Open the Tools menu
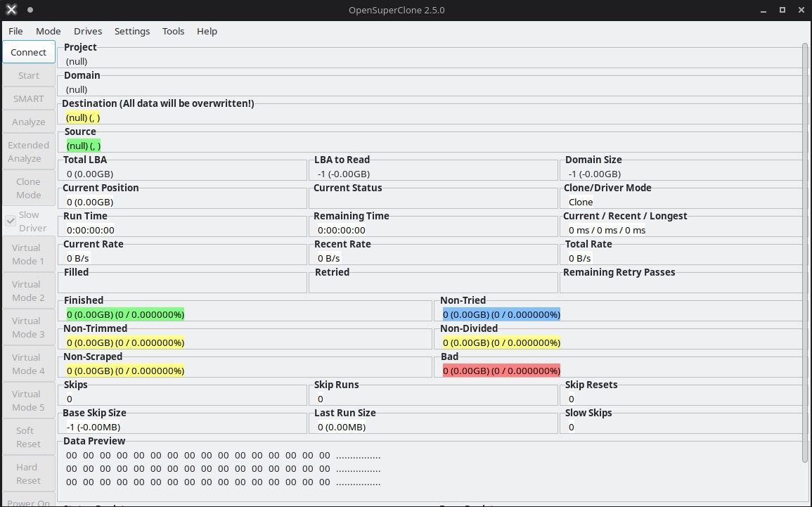The width and height of the screenshot is (812, 507). pyautogui.click(x=173, y=31)
